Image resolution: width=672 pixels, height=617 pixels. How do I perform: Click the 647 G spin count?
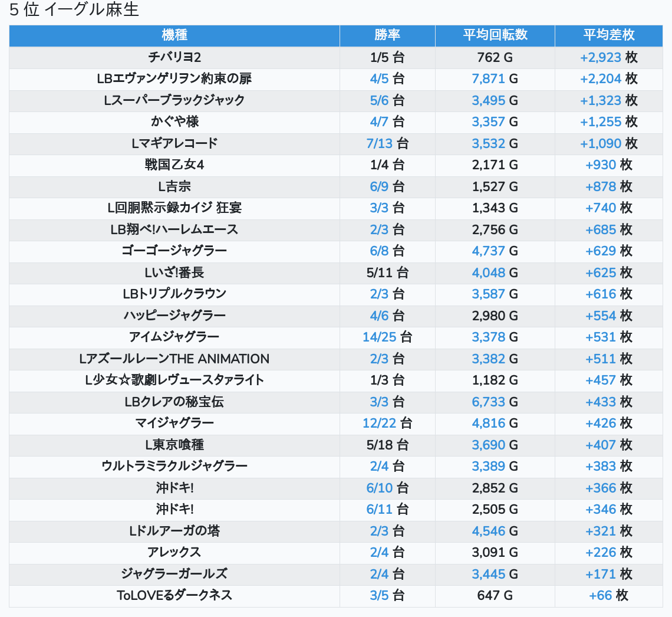(495, 596)
